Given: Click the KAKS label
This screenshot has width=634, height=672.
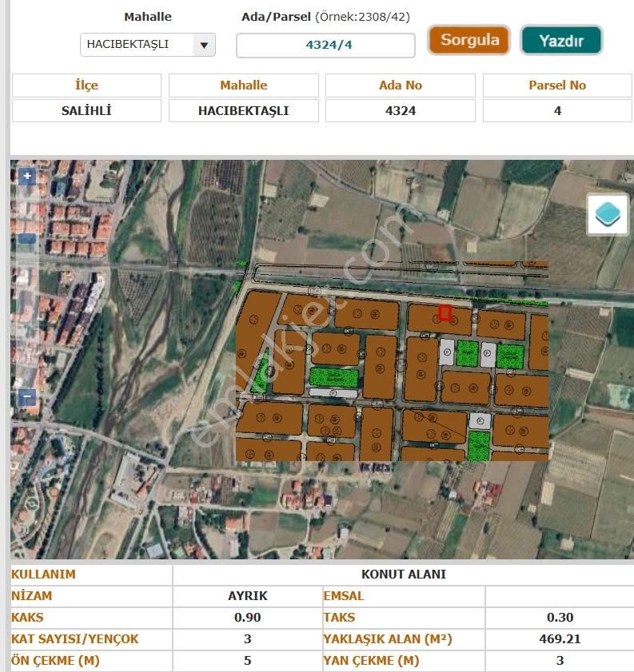Looking at the screenshot, I should (27, 617).
